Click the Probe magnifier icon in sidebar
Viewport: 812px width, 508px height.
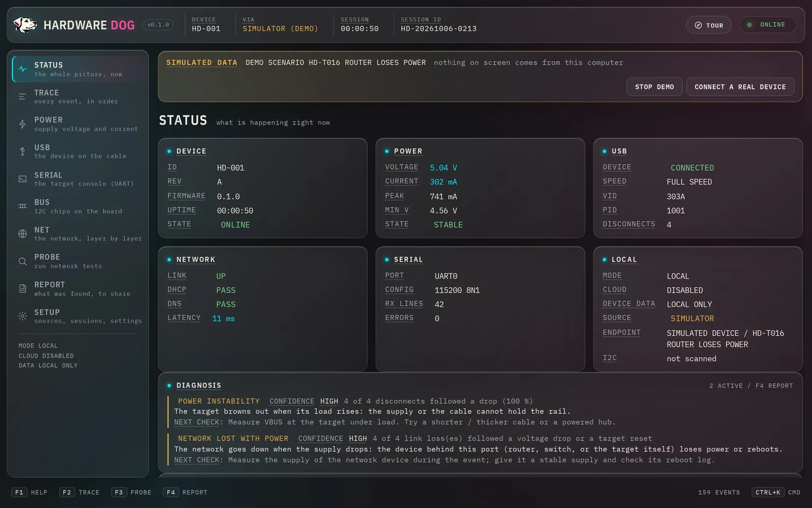coord(22,261)
